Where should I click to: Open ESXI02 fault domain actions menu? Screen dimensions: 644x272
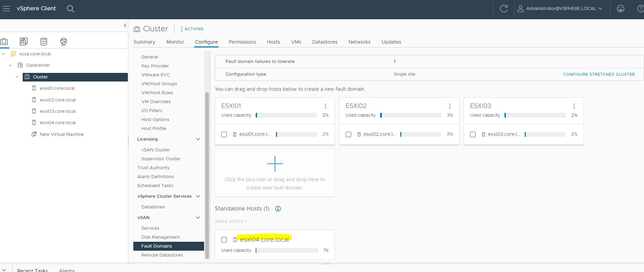click(x=450, y=106)
